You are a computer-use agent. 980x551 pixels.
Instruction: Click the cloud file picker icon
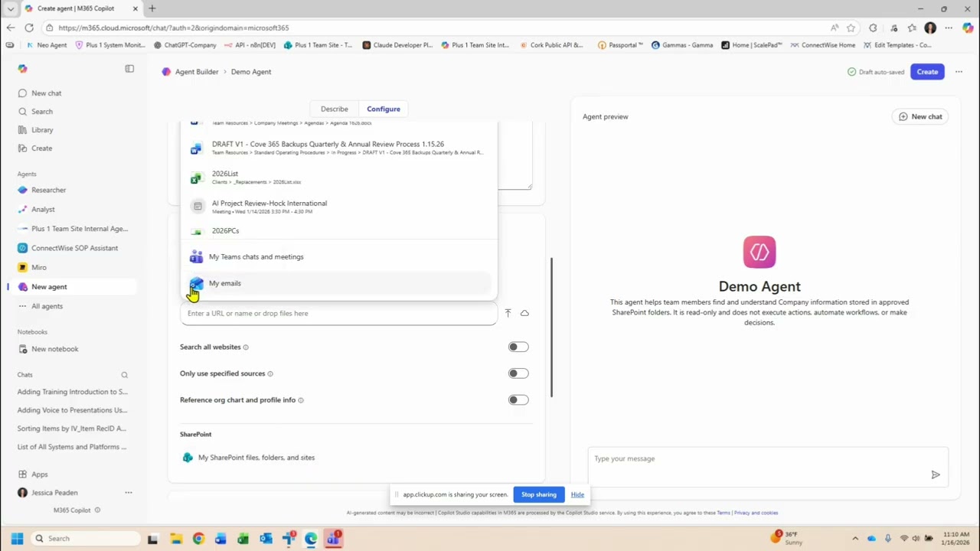pyautogui.click(x=524, y=313)
